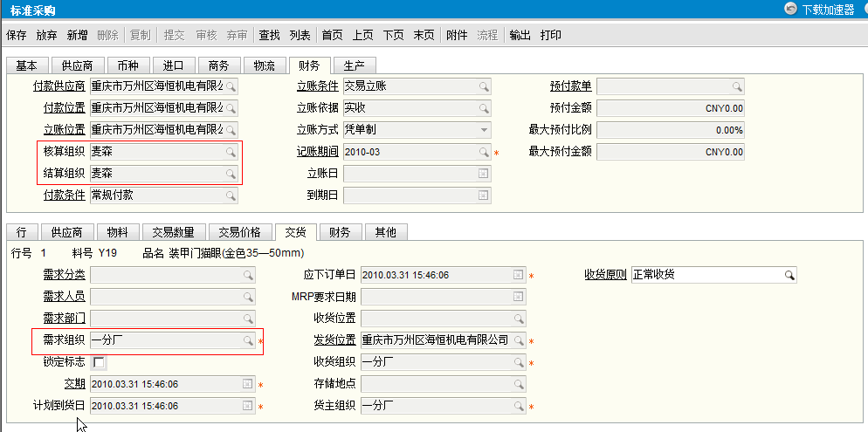Screen dimensions: 868x432
Task: Click 新增 in the toolbar
Action: click(x=77, y=36)
